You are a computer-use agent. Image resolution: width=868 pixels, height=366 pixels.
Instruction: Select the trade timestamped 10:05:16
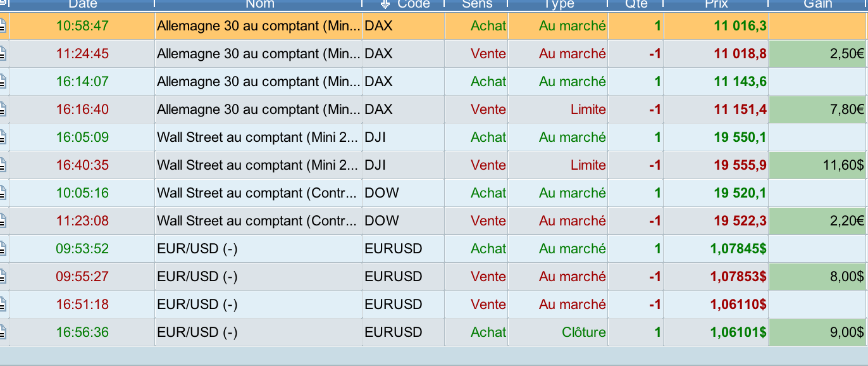434,193
